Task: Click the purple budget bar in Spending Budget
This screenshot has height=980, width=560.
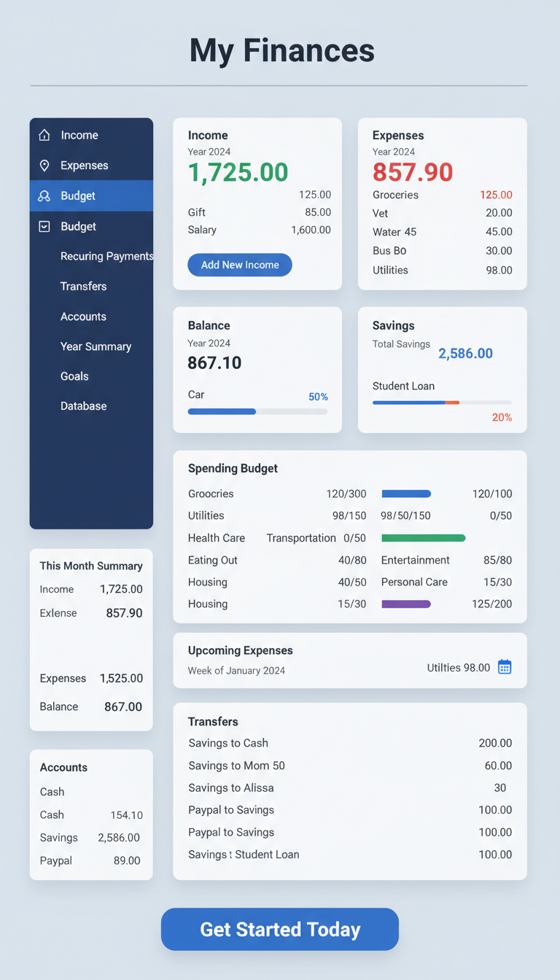Action: coord(406,604)
